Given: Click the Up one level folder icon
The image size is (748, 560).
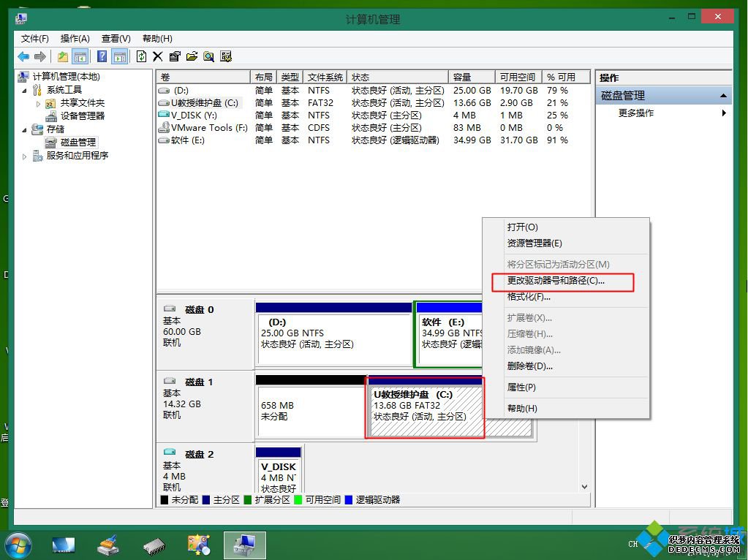Looking at the screenshot, I should pos(62,57).
